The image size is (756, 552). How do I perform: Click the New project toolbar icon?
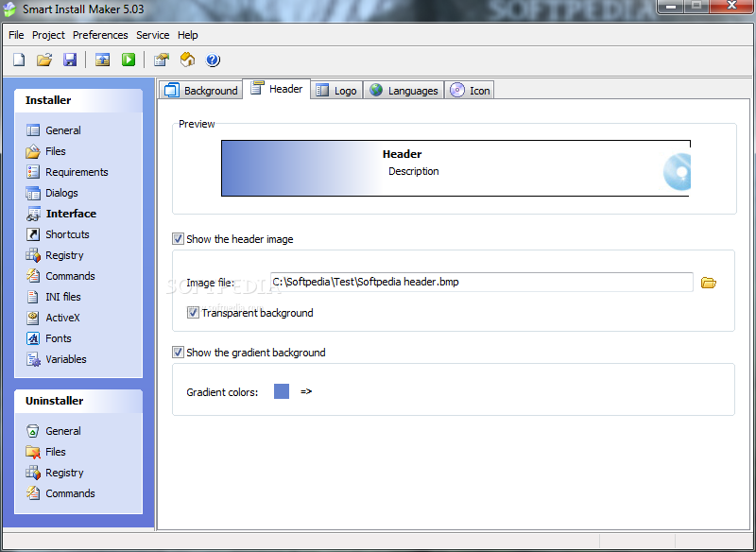pos(19,60)
